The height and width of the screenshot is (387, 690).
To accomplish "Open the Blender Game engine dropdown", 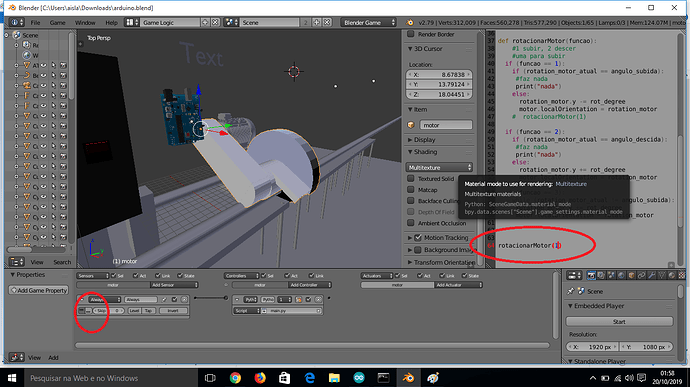I will click(368, 22).
